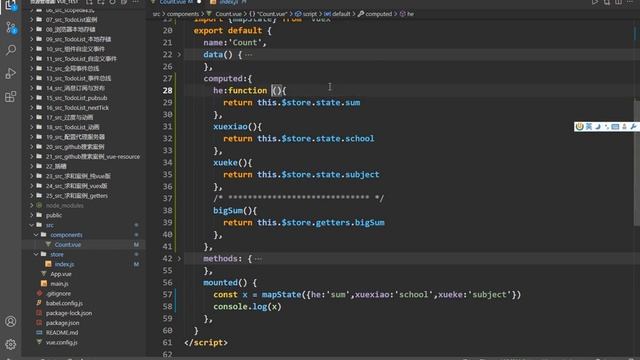Open the Run and Debug view

(11, 73)
